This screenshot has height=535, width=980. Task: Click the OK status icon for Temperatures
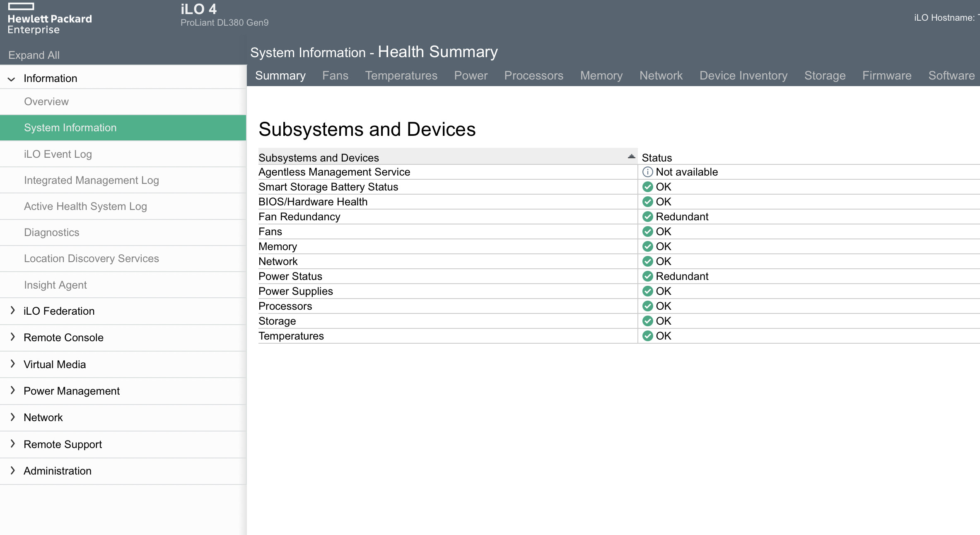coord(647,336)
